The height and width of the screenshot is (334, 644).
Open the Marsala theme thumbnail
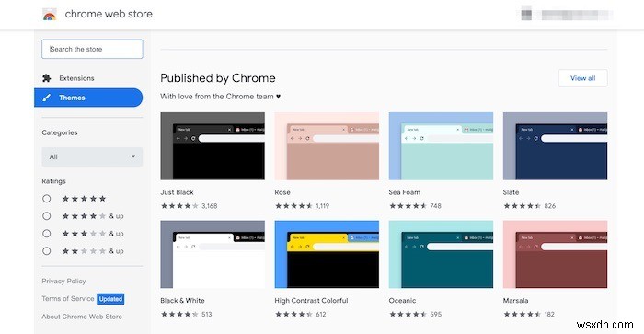pos(556,254)
